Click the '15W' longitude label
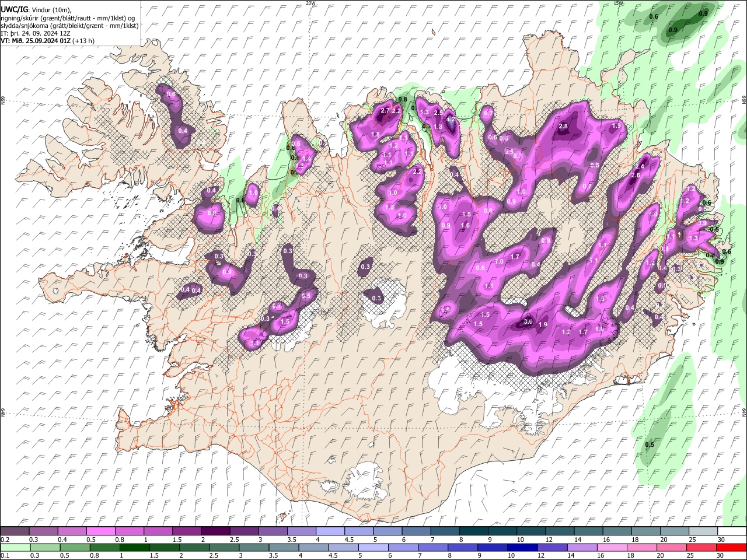The image size is (747, 560). tap(619, 3)
